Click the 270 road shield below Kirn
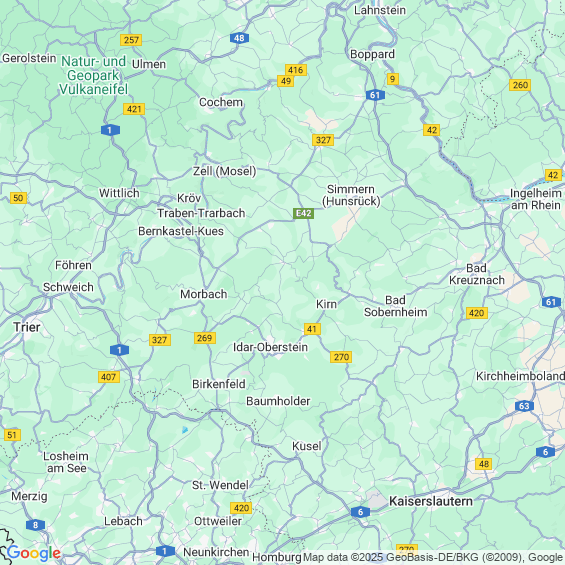565x565 pixels. (x=341, y=357)
